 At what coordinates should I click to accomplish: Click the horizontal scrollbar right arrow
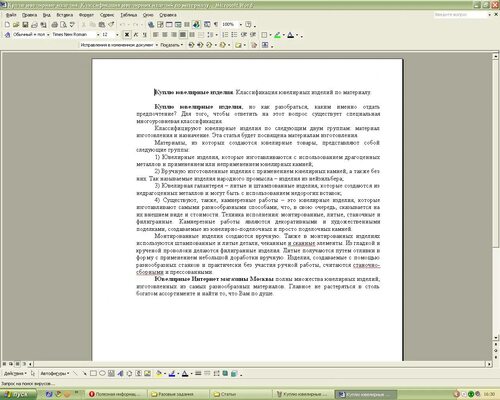tap(489, 364)
